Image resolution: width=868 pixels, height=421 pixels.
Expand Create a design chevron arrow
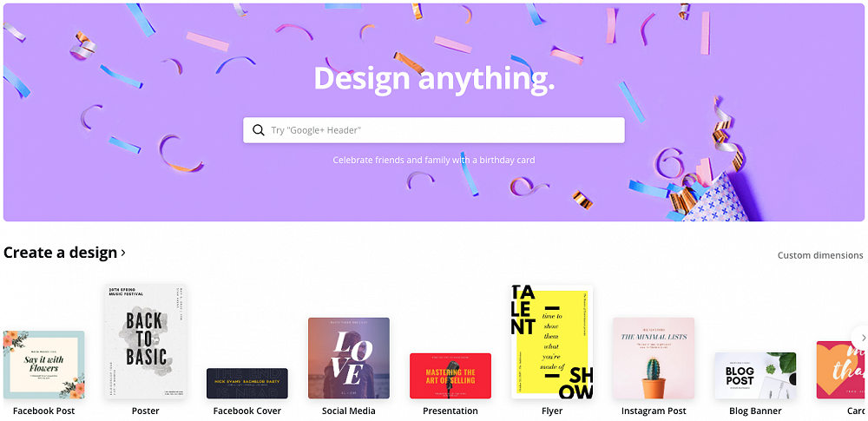tap(123, 253)
